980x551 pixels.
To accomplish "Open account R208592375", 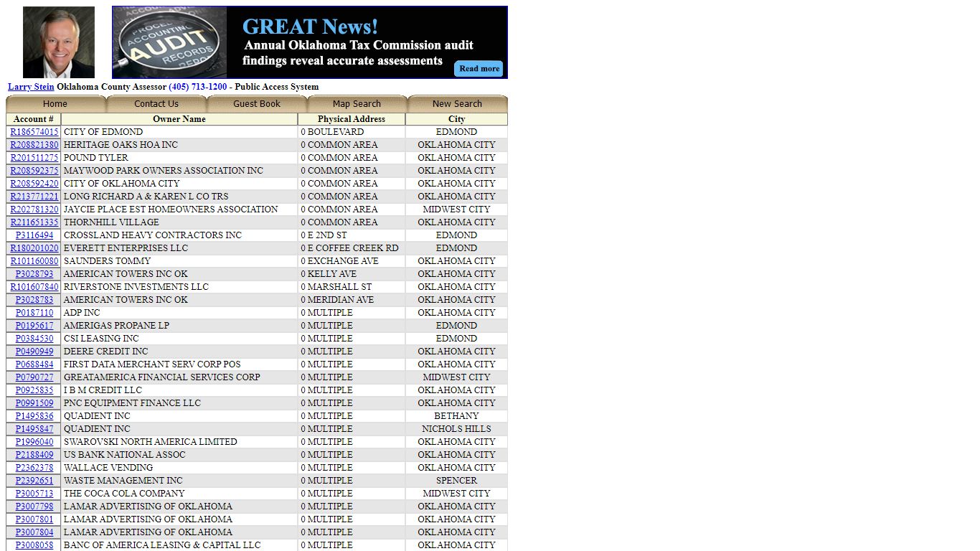I will coord(34,171).
